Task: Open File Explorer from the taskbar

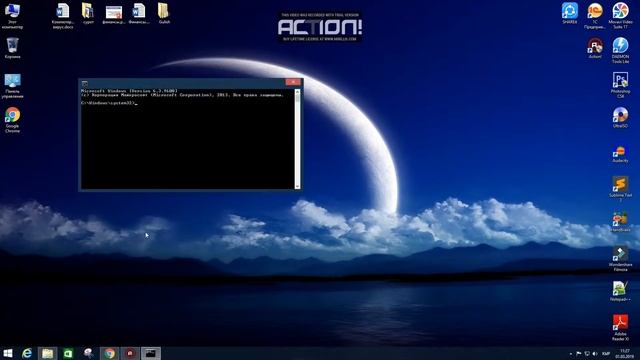Action: click(x=47, y=353)
